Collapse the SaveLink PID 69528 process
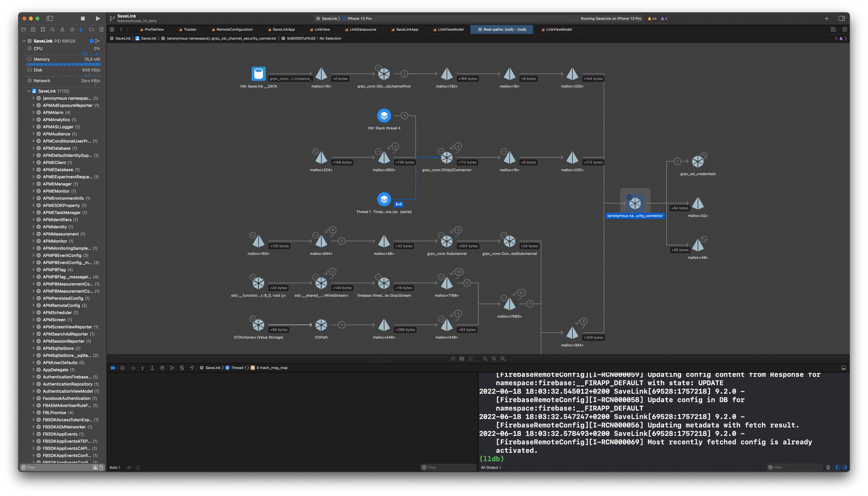 [24, 41]
